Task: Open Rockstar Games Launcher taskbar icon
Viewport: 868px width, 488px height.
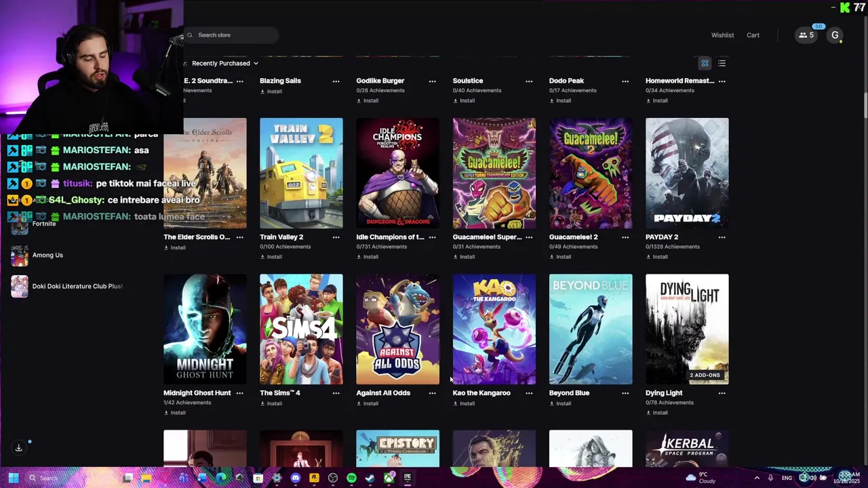Action: (314, 478)
